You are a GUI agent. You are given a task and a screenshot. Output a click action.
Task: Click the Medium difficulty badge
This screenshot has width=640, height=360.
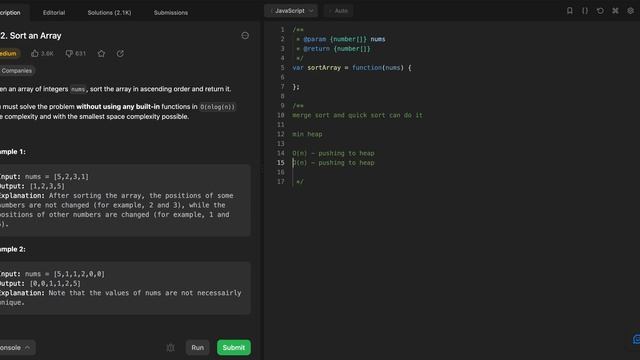pyautogui.click(x=9, y=53)
